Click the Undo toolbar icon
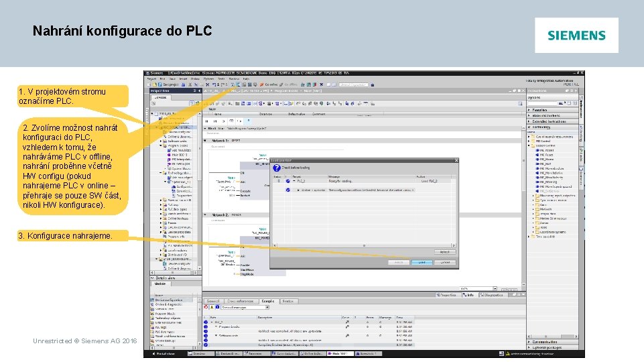 [x=214, y=84]
